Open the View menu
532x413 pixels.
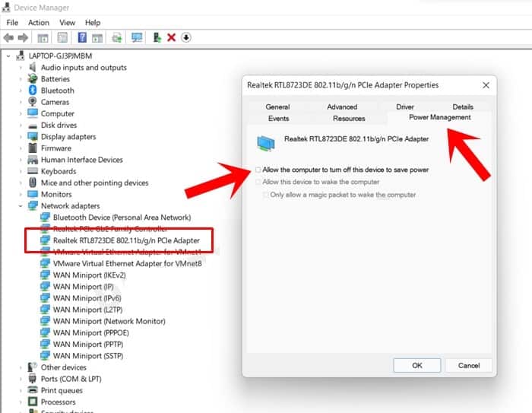click(67, 23)
